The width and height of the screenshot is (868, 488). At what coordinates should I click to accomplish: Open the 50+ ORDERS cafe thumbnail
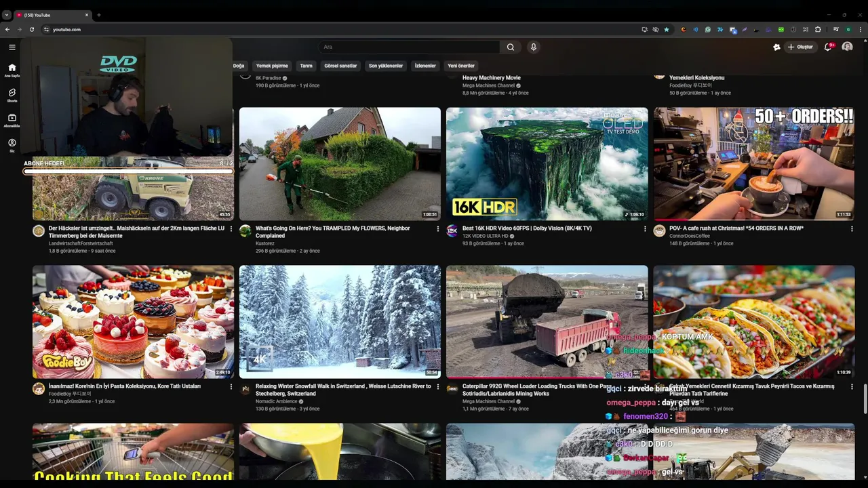tap(754, 163)
